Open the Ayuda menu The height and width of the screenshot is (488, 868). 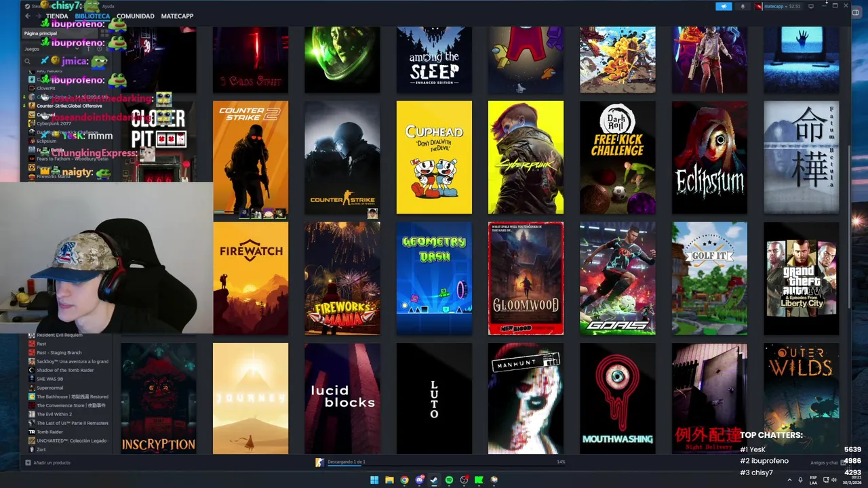tap(108, 6)
